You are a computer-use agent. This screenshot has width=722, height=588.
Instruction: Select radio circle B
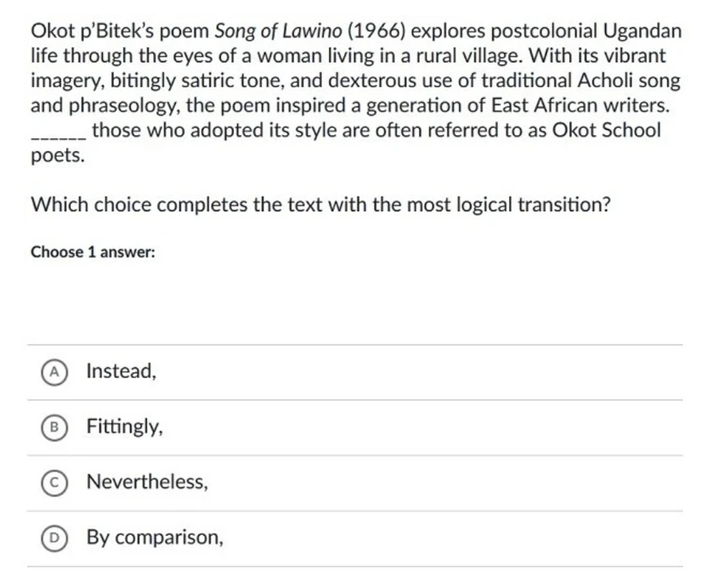coord(54,427)
